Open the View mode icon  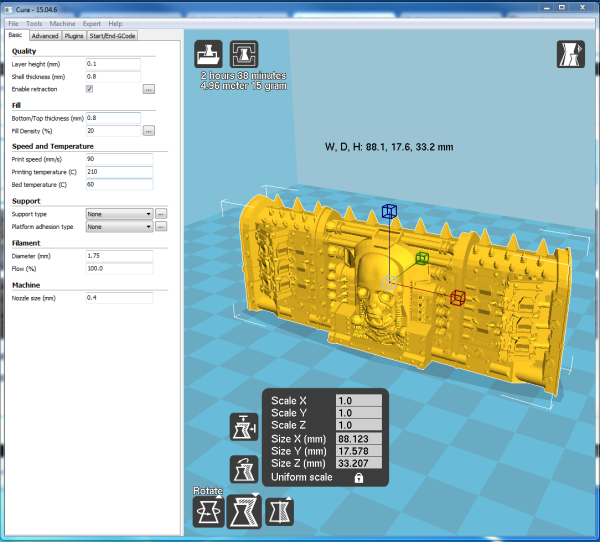[x=571, y=54]
